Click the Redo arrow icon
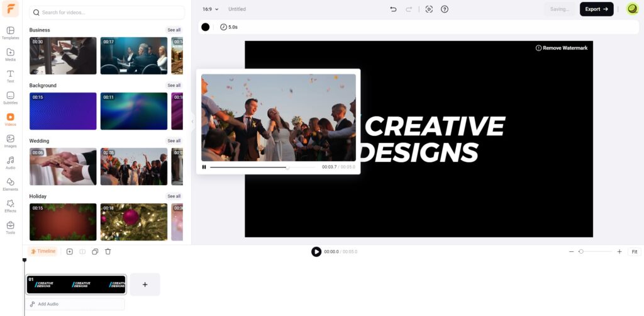The image size is (644, 316). [x=409, y=9]
